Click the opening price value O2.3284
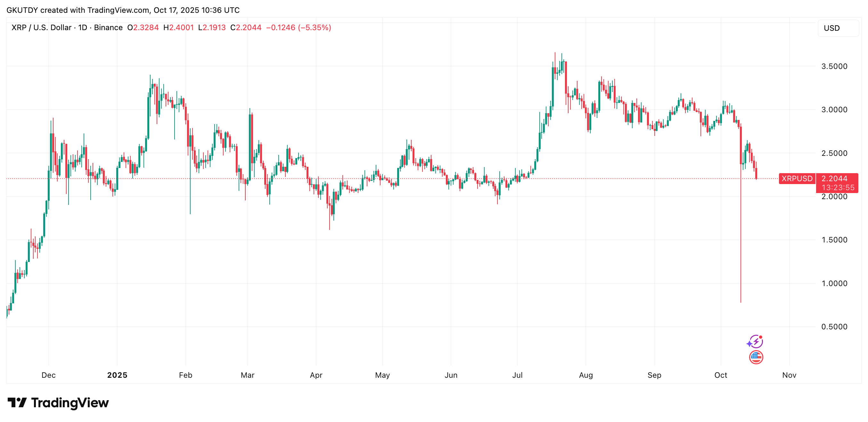 click(143, 28)
